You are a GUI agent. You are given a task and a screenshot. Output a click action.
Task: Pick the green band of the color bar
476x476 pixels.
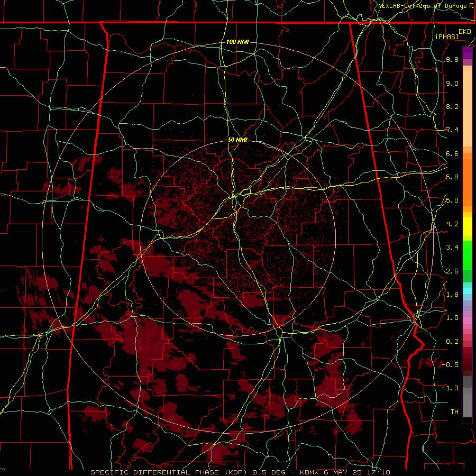(x=467, y=255)
